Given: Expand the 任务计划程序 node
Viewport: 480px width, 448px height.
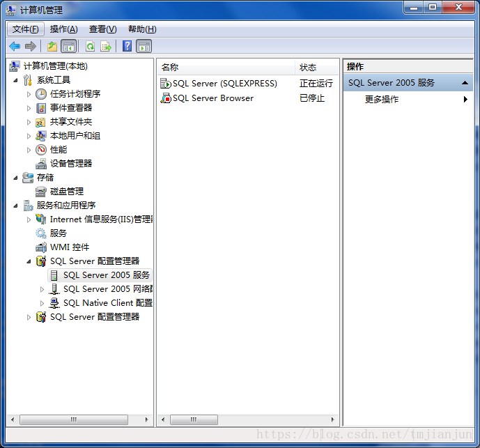Looking at the screenshot, I should click(29, 94).
